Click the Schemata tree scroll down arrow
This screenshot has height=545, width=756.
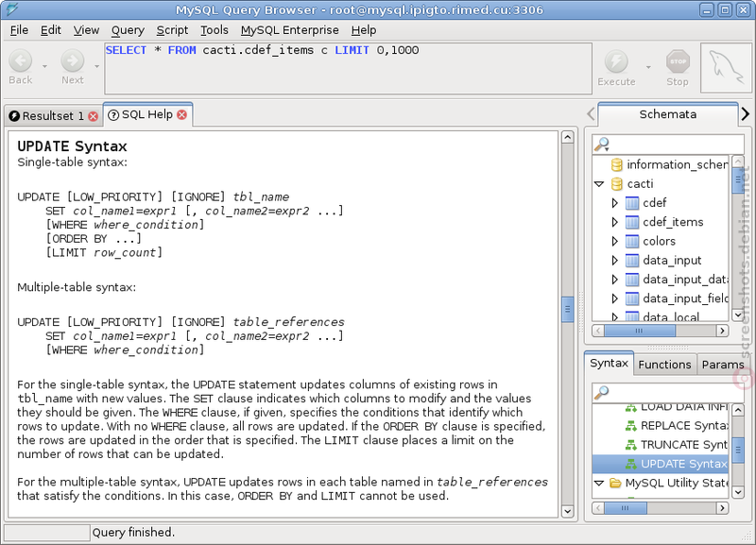738,315
